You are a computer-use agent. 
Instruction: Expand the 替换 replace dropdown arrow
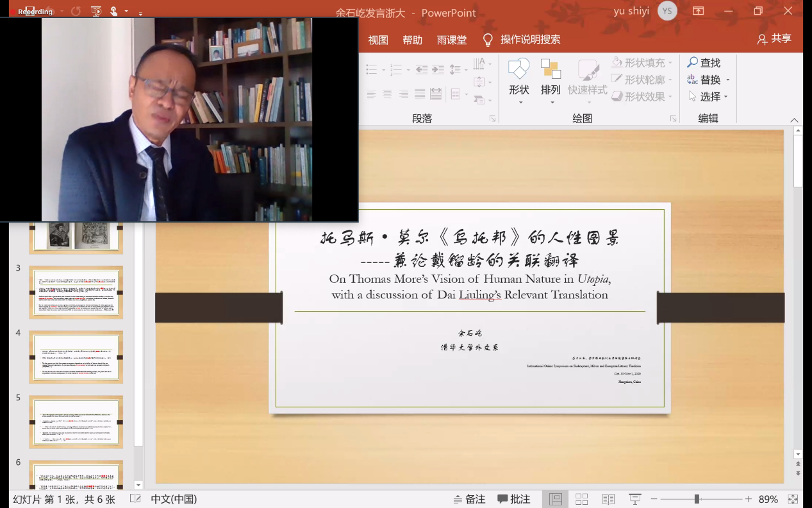[728, 80]
